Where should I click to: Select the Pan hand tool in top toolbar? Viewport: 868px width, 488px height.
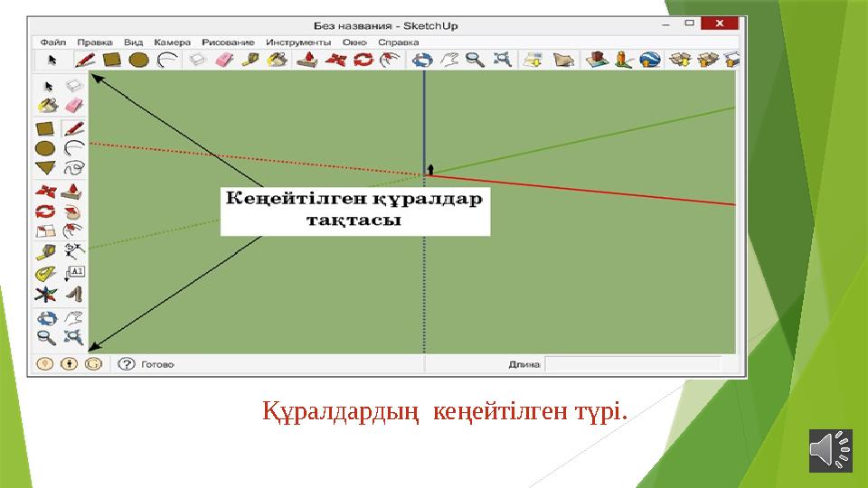(449, 60)
